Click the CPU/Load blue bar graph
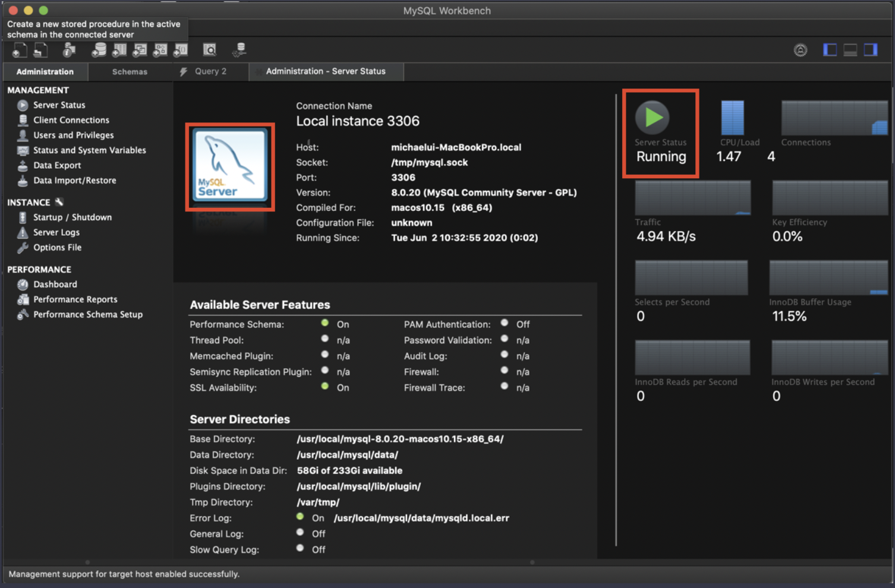 [732, 118]
